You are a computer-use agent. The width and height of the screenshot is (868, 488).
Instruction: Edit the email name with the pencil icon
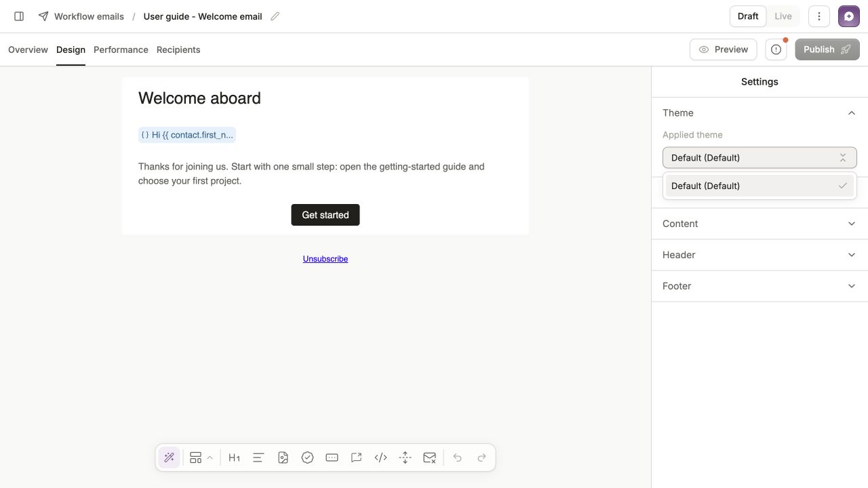tap(275, 16)
